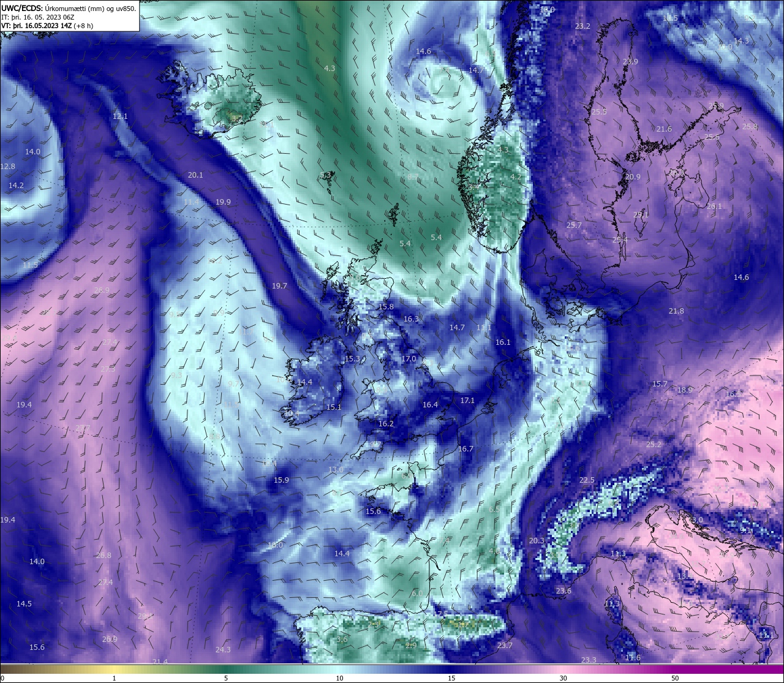Click the 20.3 value on the map
The width and height of the screenshot is (784, 683).
pyautogui.click(x=536, y=541)
